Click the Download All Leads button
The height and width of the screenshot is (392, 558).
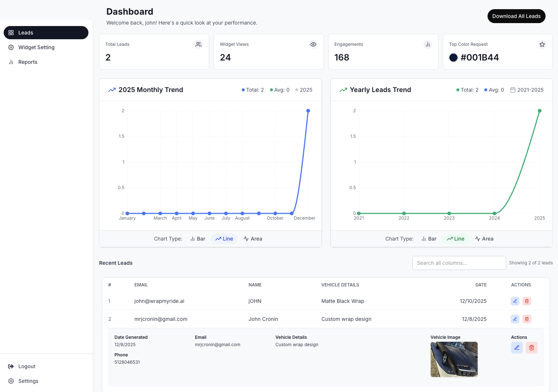516,16
